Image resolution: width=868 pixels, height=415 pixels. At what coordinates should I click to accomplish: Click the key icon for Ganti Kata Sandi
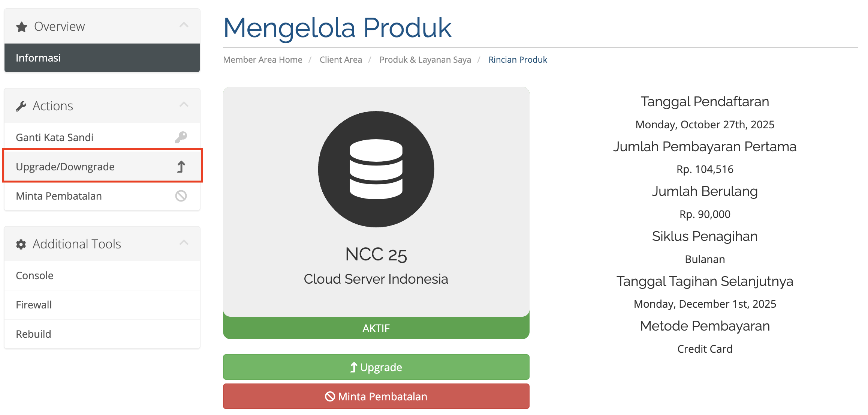(x=181, y=137)
